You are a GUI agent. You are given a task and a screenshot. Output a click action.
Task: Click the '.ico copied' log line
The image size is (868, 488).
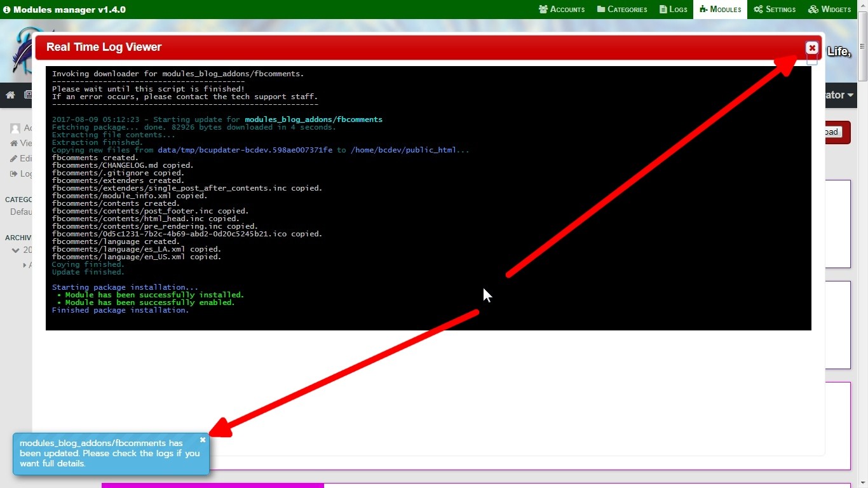187,234
